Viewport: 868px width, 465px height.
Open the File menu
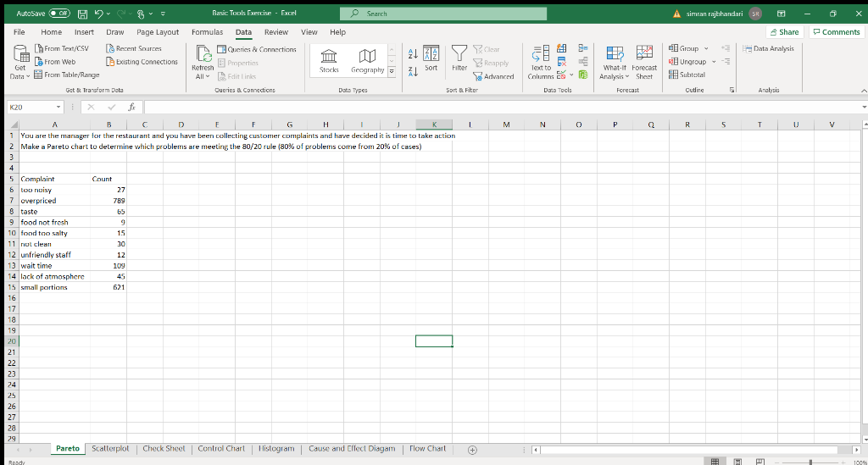(x=19, y=32)
